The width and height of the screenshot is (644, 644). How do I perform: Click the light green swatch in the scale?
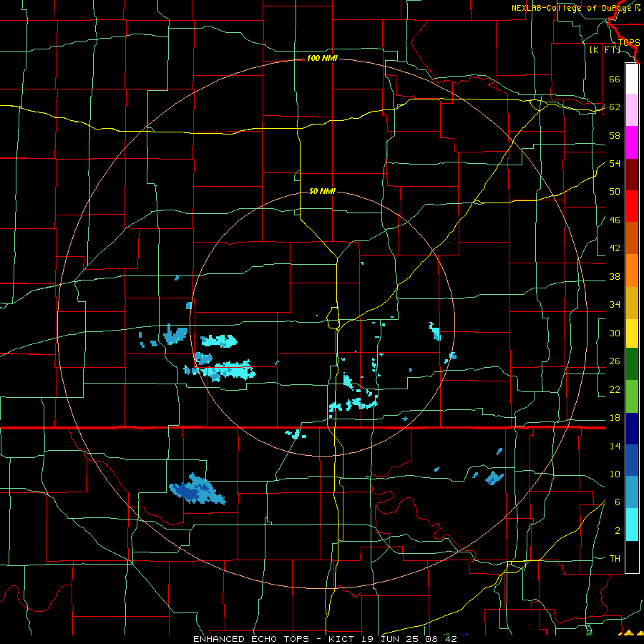[x=632, y=396]
